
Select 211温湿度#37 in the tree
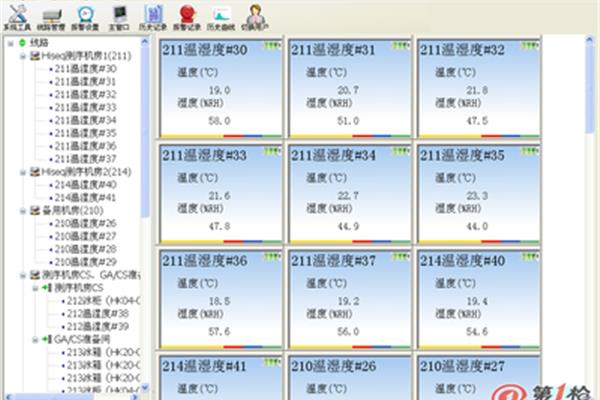[85, 159]
